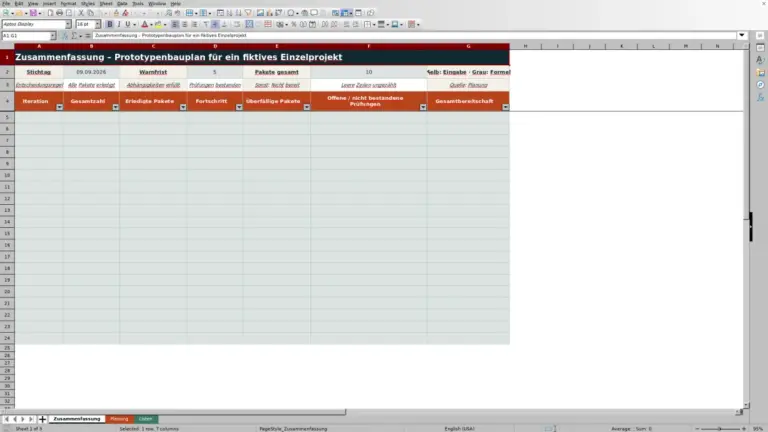This screenshot has height=432, width=768.
Task: Click the zoom in plus button
Action: click(744, 429)
